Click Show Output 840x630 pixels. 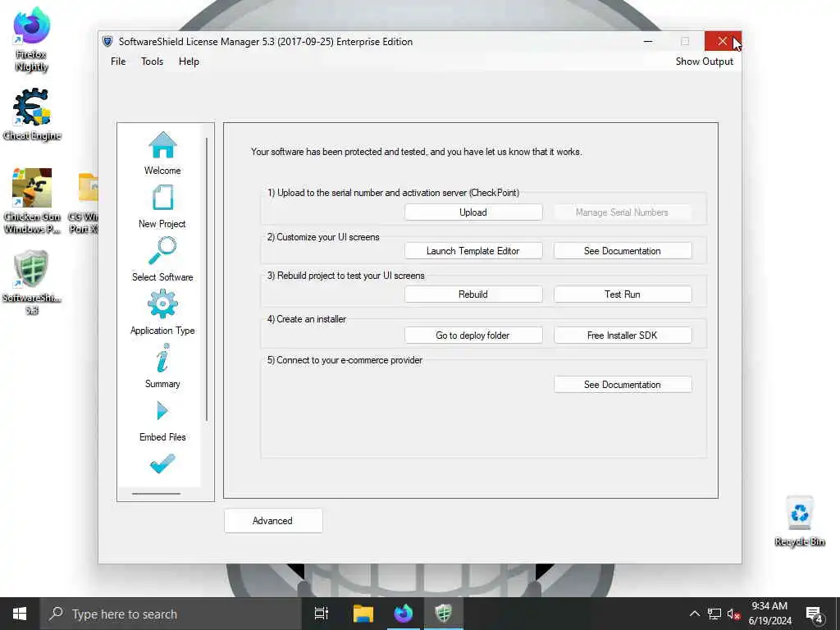(704, 62)
